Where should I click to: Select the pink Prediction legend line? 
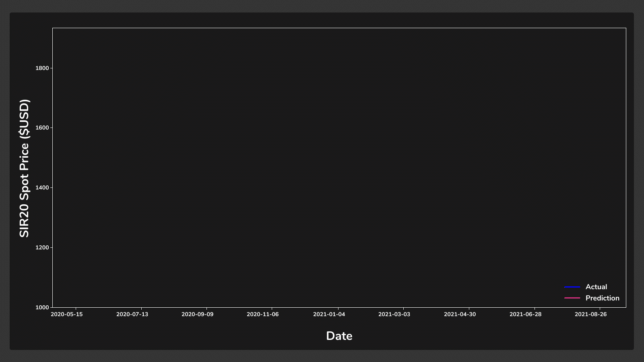tap(572, 298)
